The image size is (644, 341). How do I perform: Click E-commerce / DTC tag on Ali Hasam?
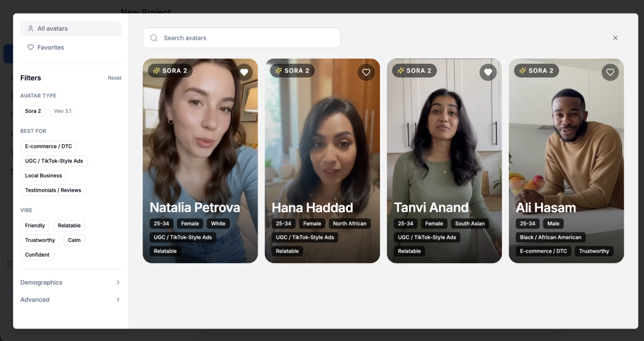(544, 251)
